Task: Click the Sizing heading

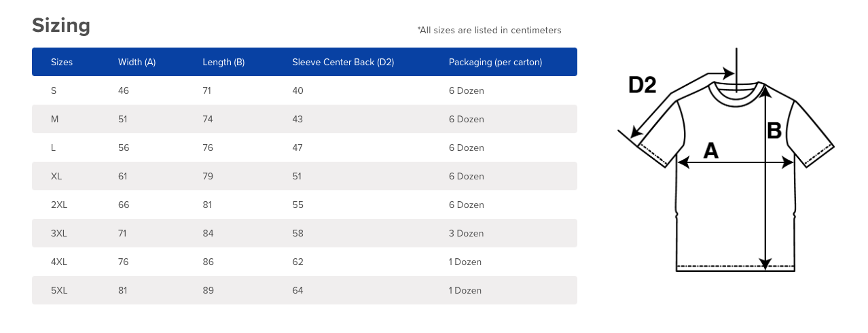Action: [x=61, y=25]
